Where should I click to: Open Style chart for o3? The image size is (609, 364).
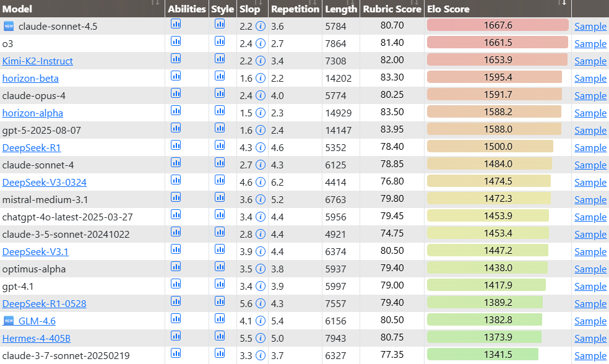[220, 41]
